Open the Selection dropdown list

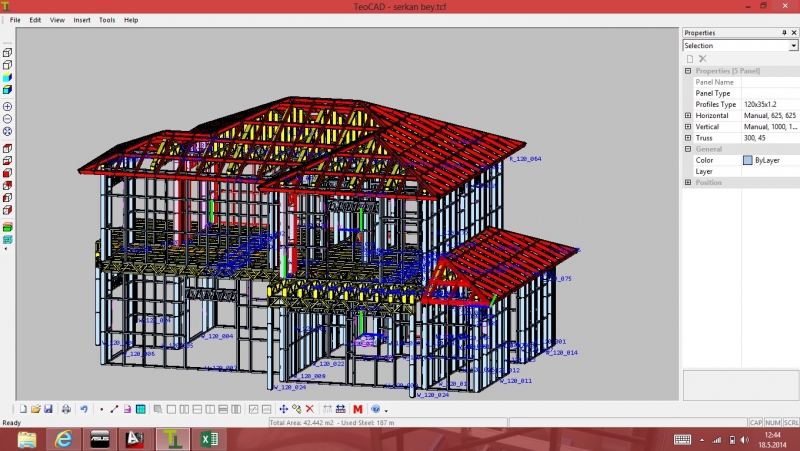(794, 45)
